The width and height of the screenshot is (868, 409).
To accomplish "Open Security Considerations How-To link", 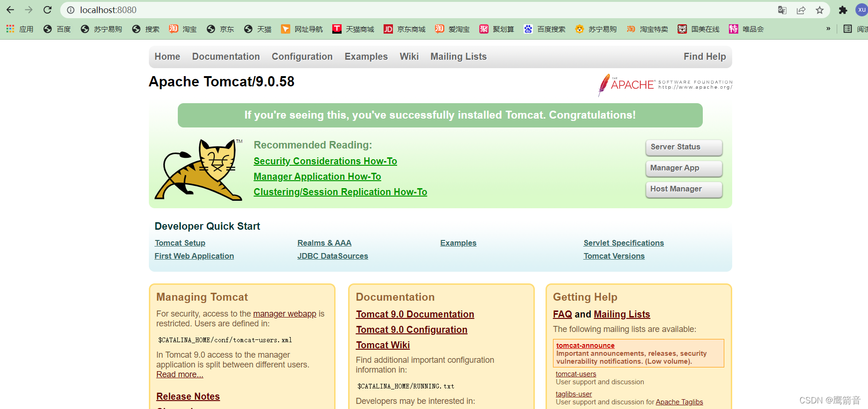I will tap(325, 161).
